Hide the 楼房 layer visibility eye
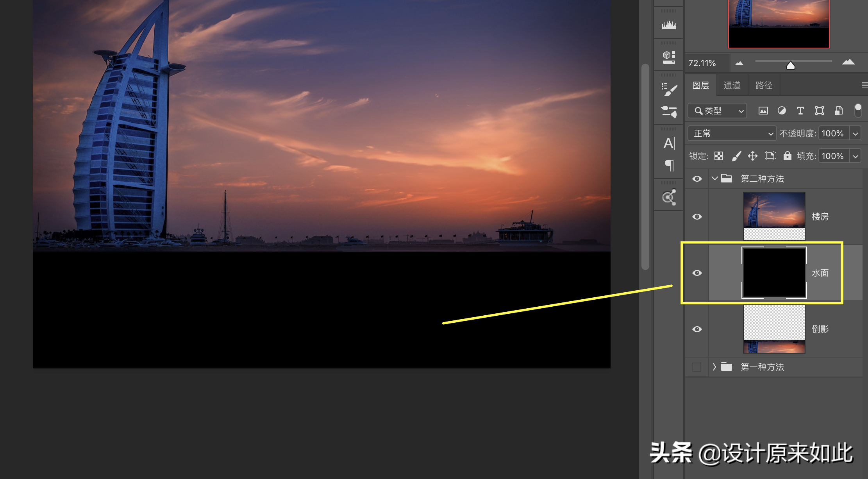The height and width of the screenshot is (479, 868). (x=697, y=216)
